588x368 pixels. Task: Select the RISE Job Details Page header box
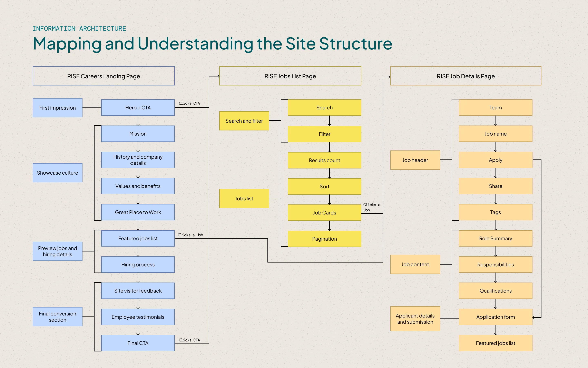point(466,76)
